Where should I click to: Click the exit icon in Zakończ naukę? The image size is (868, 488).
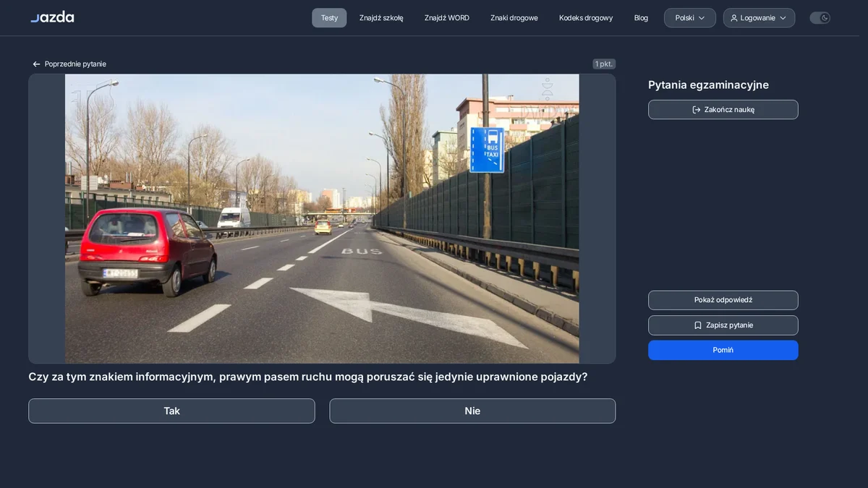(x=697, y=110)
